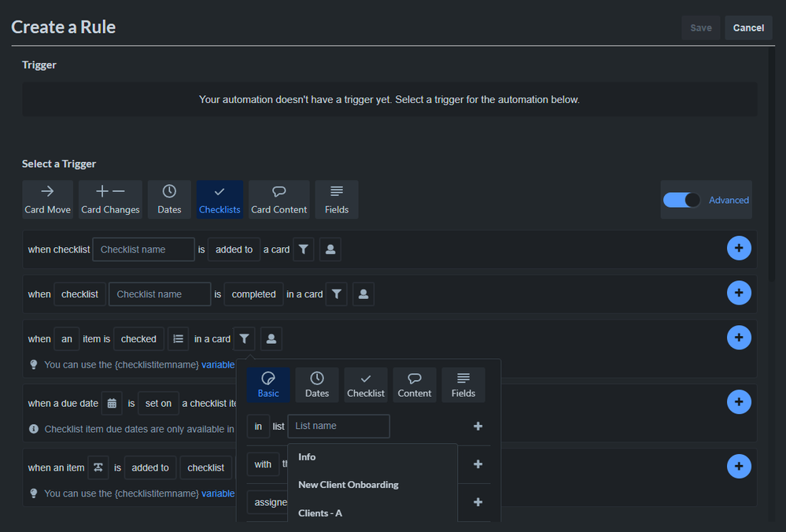Open the {checklistitemname} variable link

pyautogui.click(x=217, y=364)
